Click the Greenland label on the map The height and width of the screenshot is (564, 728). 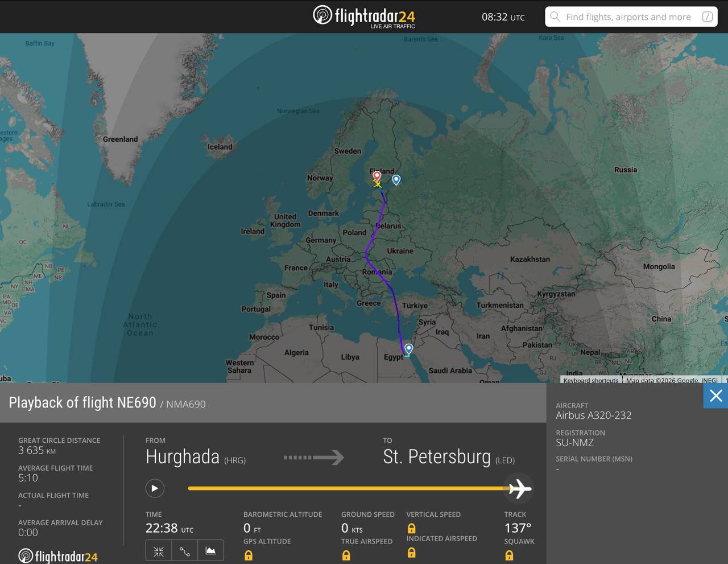(x=120, y=139)
